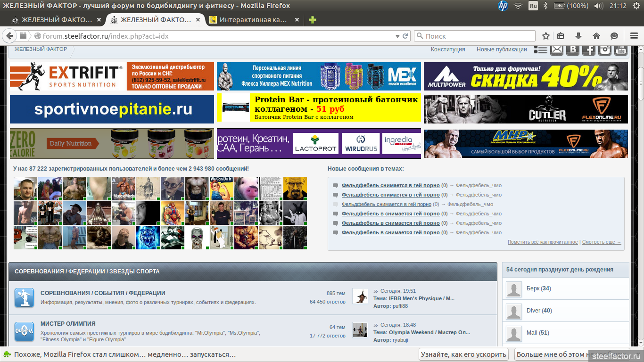Screen dimensions: 644x362
Task: Open the downloads arrow icon
Action: 578,36
